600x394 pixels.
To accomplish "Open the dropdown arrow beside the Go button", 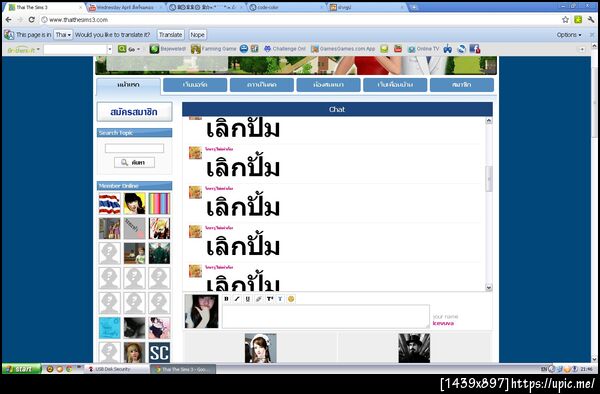I will (x=138, y=49).
